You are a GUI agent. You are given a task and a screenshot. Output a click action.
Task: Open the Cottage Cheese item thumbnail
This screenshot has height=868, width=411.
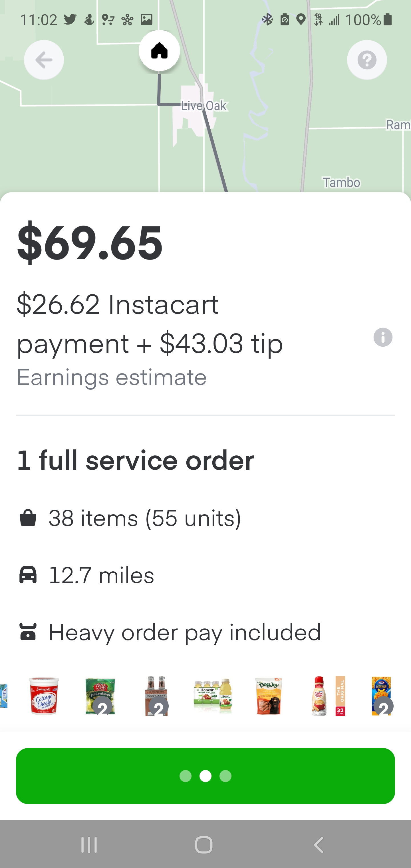coord(44,696)
